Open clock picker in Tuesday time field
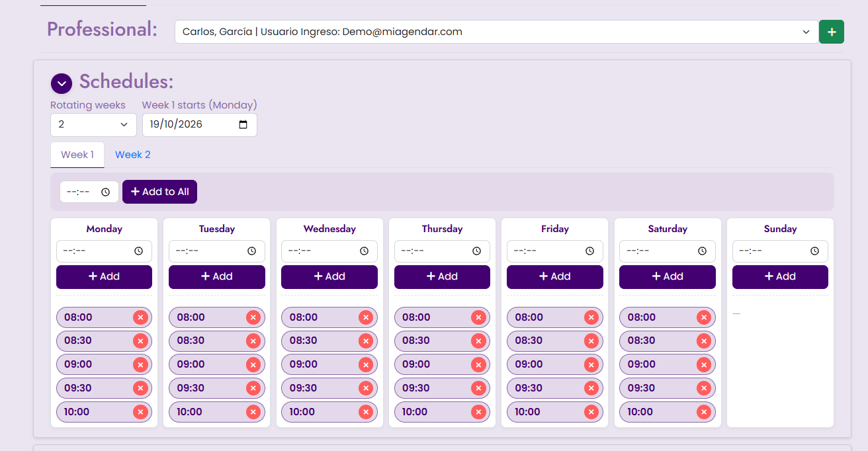This screenshot has height=451, width=868. [x=251, y=251]
